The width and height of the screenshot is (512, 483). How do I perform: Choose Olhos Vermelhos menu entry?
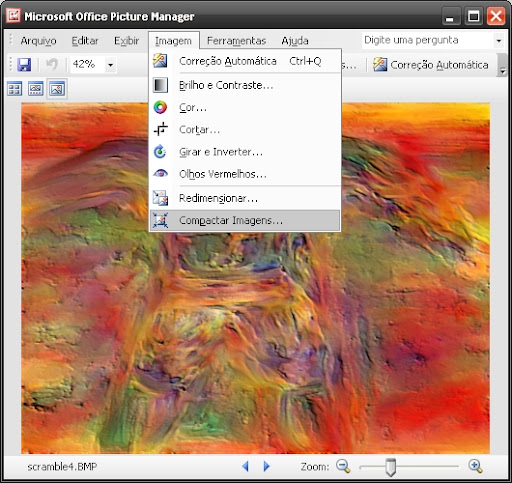coord(245,174)
